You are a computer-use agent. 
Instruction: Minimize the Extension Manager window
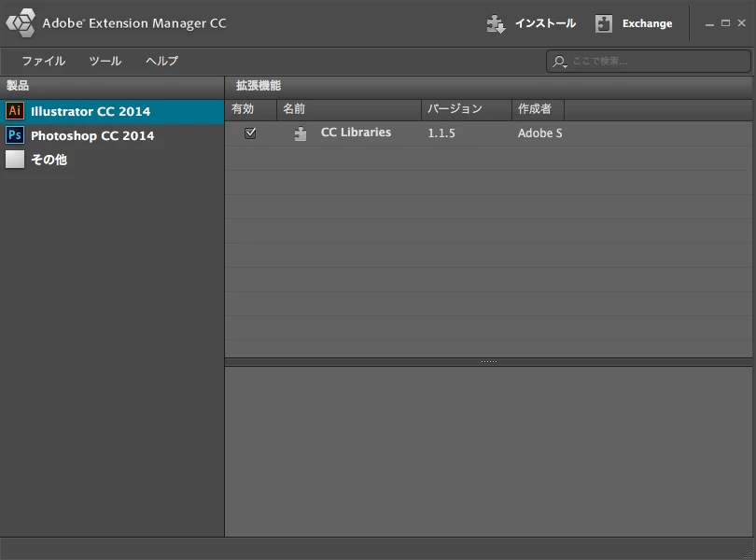click(x=709, y=23)
